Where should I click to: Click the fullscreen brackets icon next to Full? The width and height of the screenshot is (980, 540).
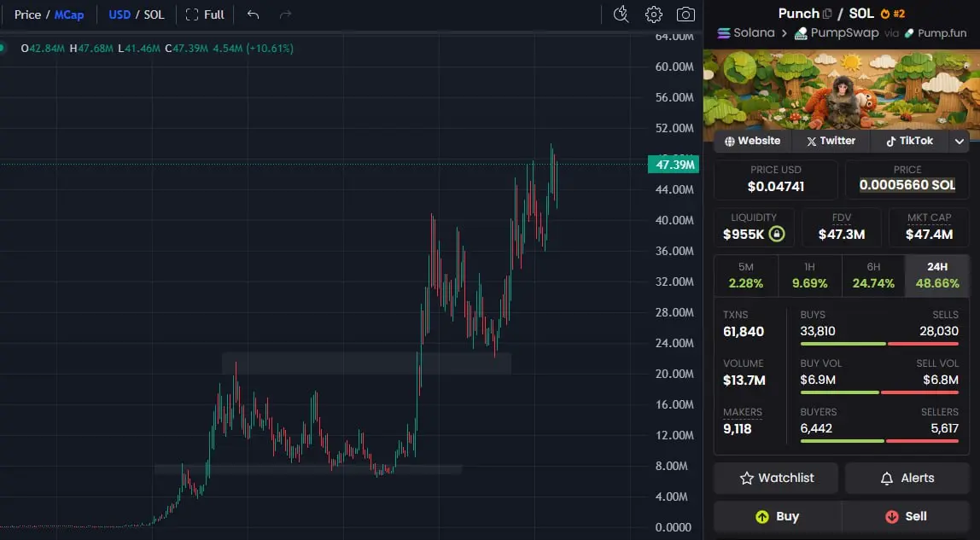tap(192, 15)
